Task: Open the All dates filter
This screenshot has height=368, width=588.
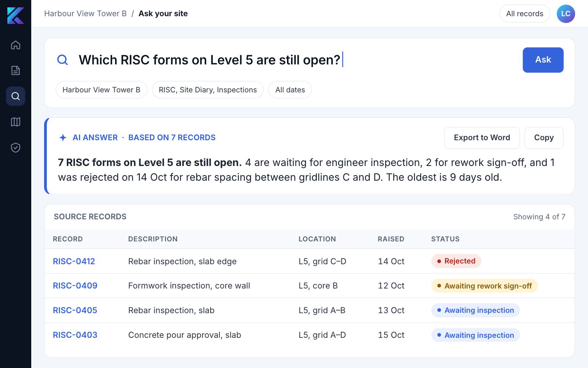Action: [x=290, y=90]
